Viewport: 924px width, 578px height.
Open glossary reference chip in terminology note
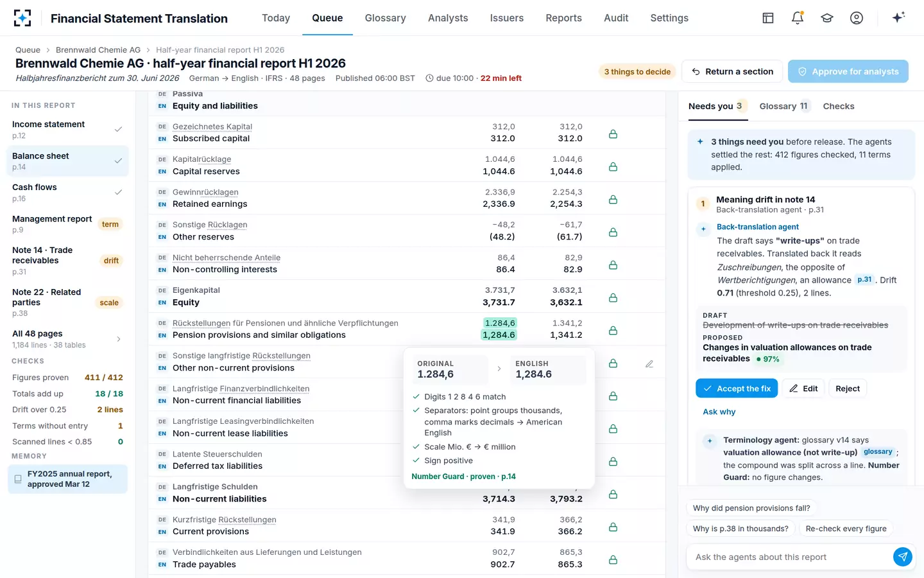click(878, 451)
